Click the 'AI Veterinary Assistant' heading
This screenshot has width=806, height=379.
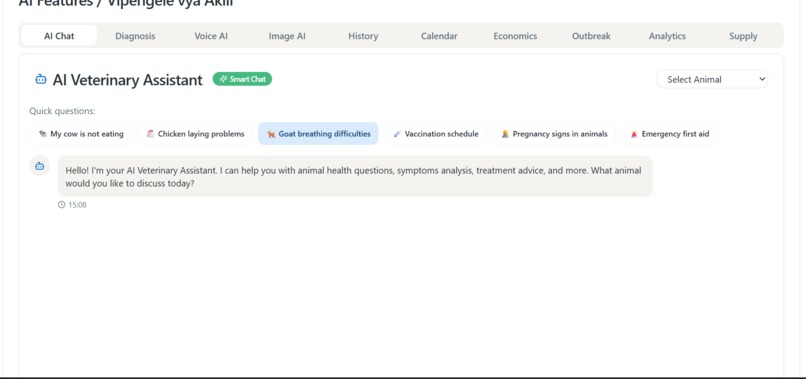coord(127,80)
